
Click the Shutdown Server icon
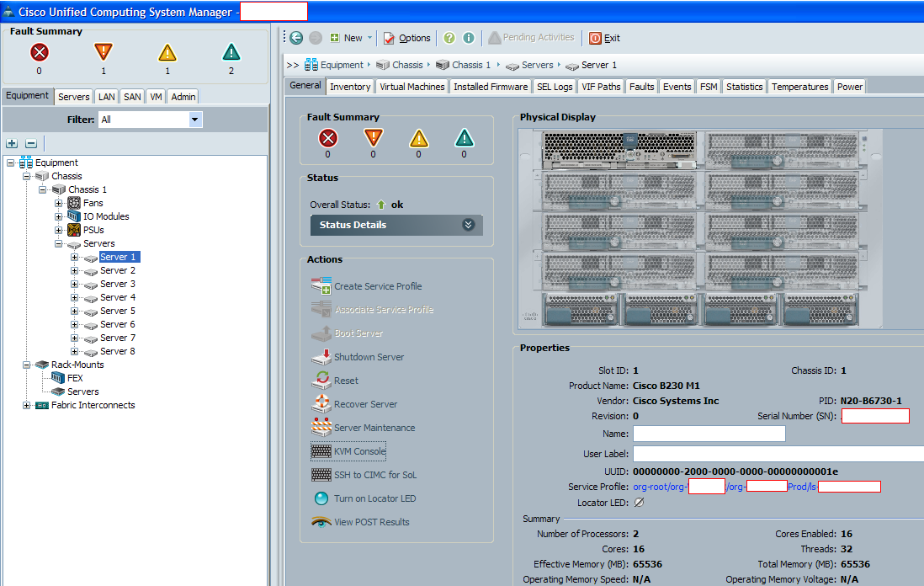pyautogui.click(x=321, y=357)
